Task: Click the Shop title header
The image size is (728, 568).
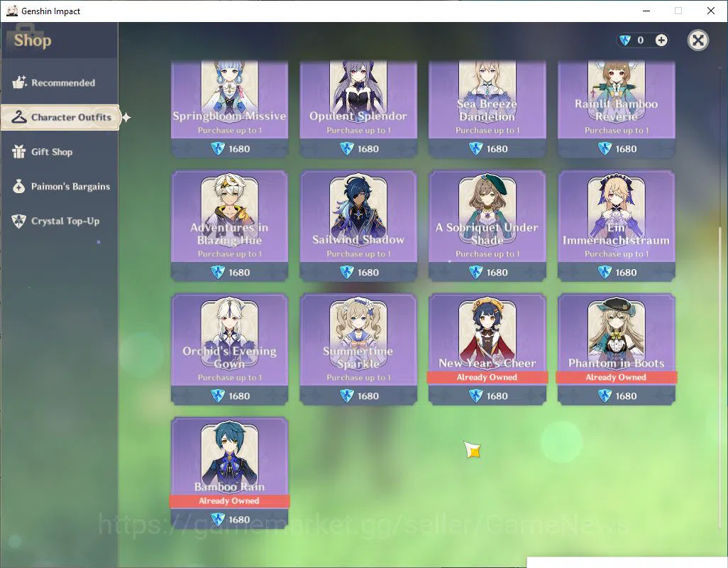Action: coord(33,40)
